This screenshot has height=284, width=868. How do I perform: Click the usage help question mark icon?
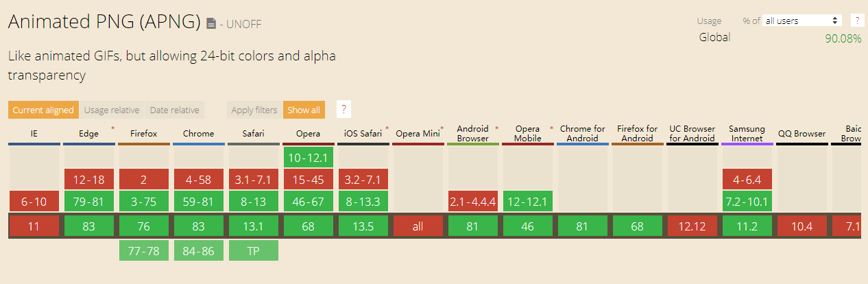pos(856,21)
